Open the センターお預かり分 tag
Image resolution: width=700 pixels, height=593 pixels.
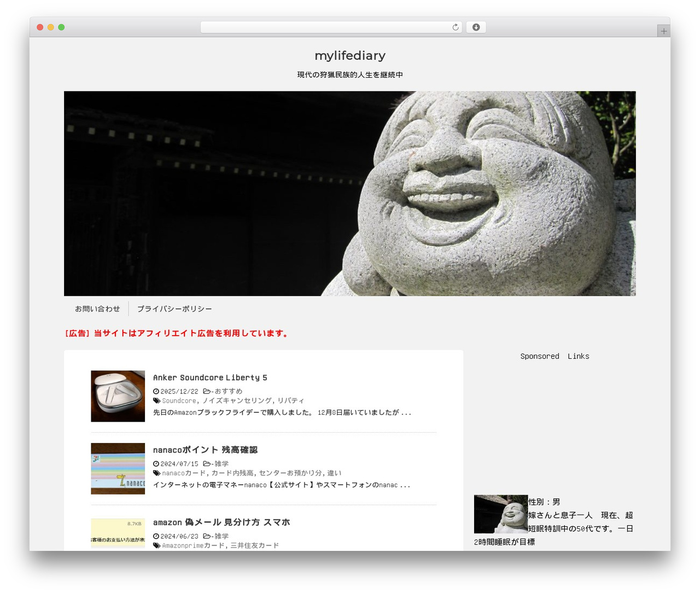coord(290,473)
